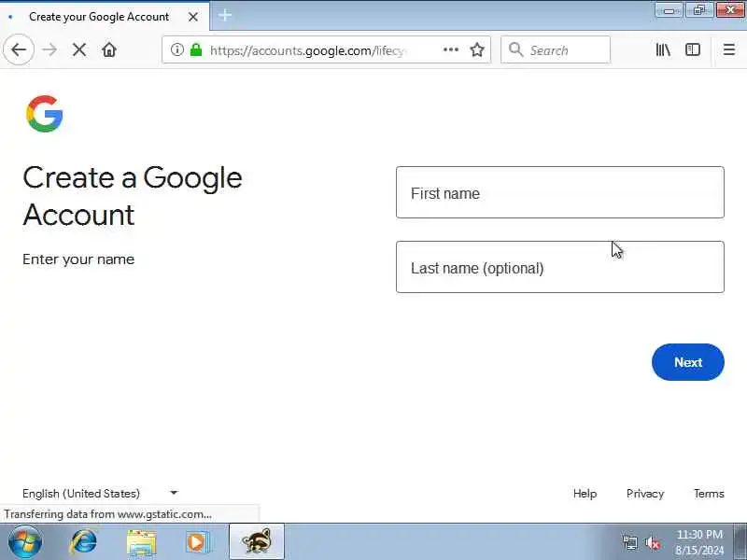Show site information icon in address bar
This screenshot has height=560, width=747.
pos(176,49)
